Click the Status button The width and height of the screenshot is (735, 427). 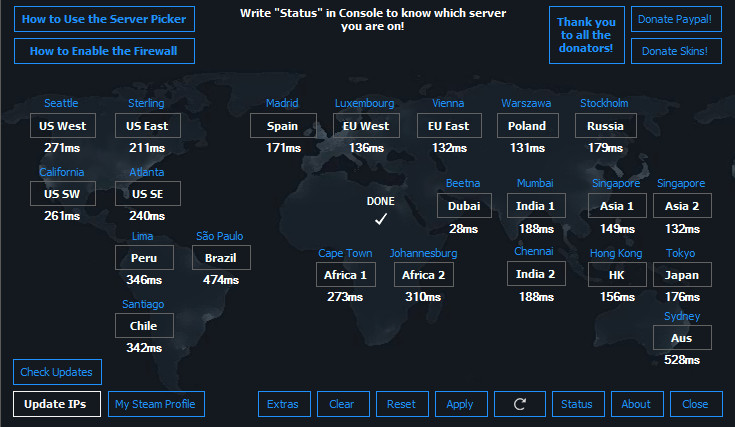click(578, 404)
